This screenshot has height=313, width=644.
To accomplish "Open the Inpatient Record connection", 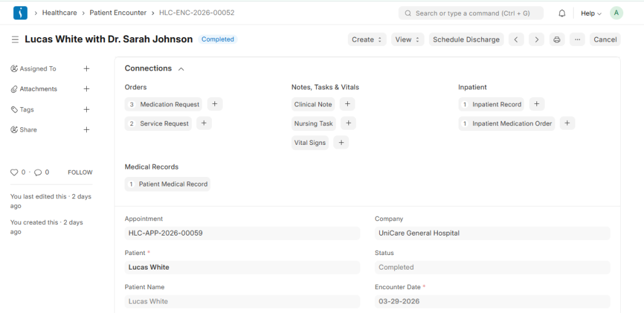I will coord(496,105).
